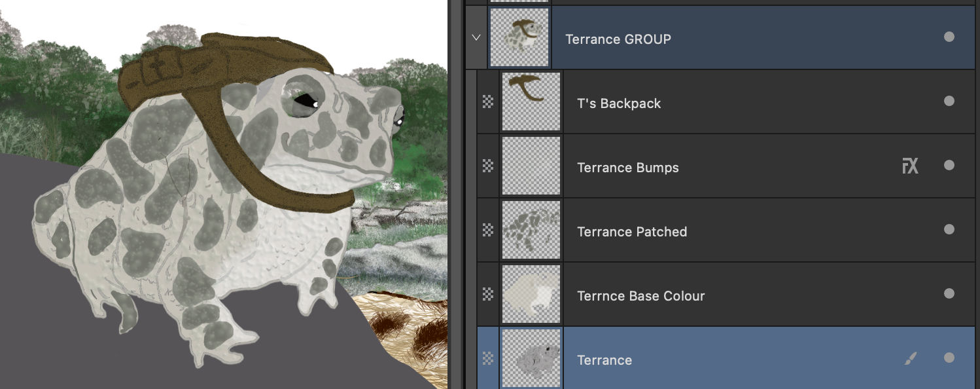980x389 pixels.
Task: Hide the Terrance GROUP layer
Action: [x=949, y=37]
